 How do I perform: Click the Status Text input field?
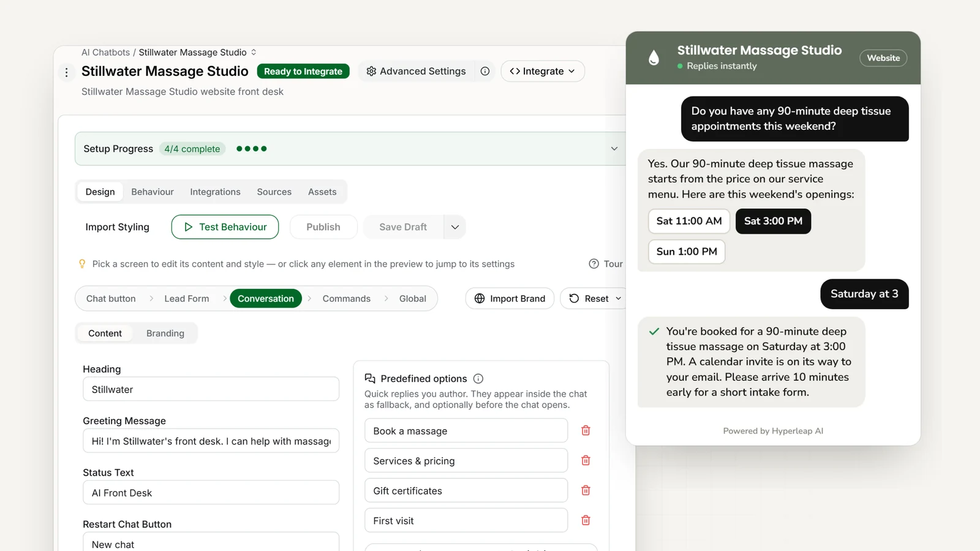[211, 493]
